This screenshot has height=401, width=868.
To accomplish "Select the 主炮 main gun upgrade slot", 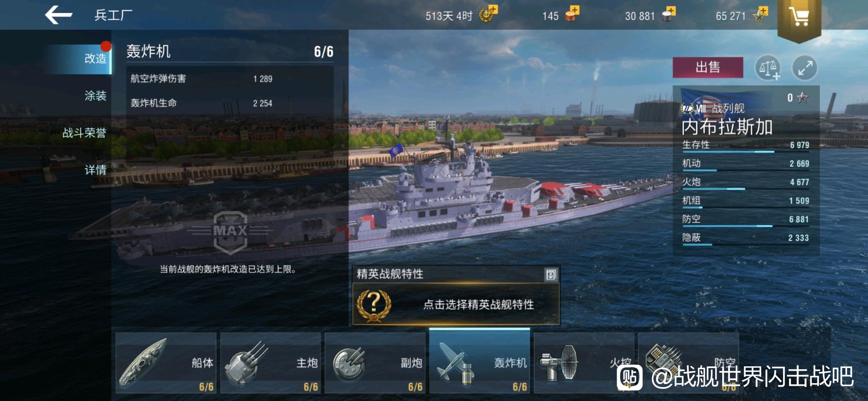I will pyautogui.click(x=270, y=363).
